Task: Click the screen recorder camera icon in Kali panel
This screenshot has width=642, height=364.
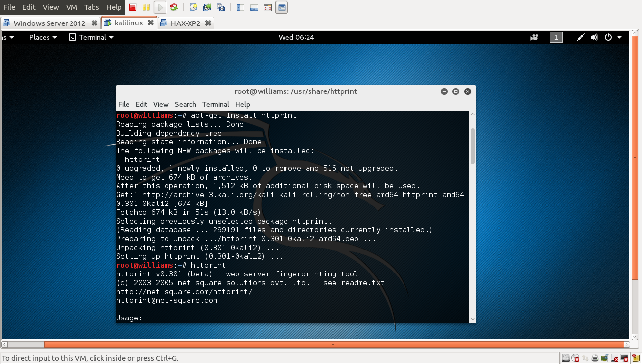Action: [534, 37]
